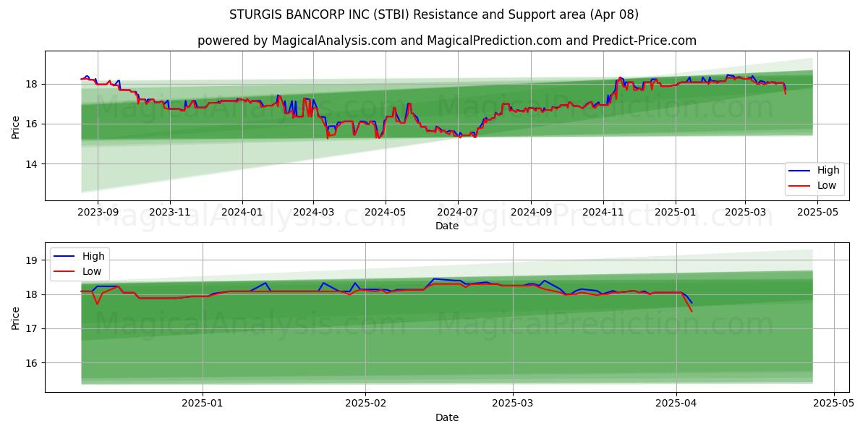Click the 'Date' x-axis title of bottom chart
Image resolution: width=868 pixels, height=434 pixels.
tap(446, 417)
